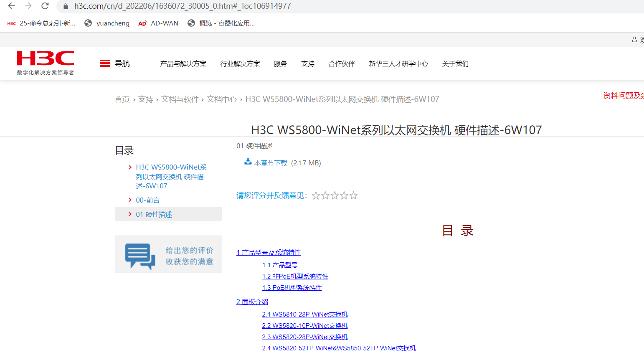Click the 请您评分并反馈意见 text
This screenshot has width=644, height=355.
272,195
